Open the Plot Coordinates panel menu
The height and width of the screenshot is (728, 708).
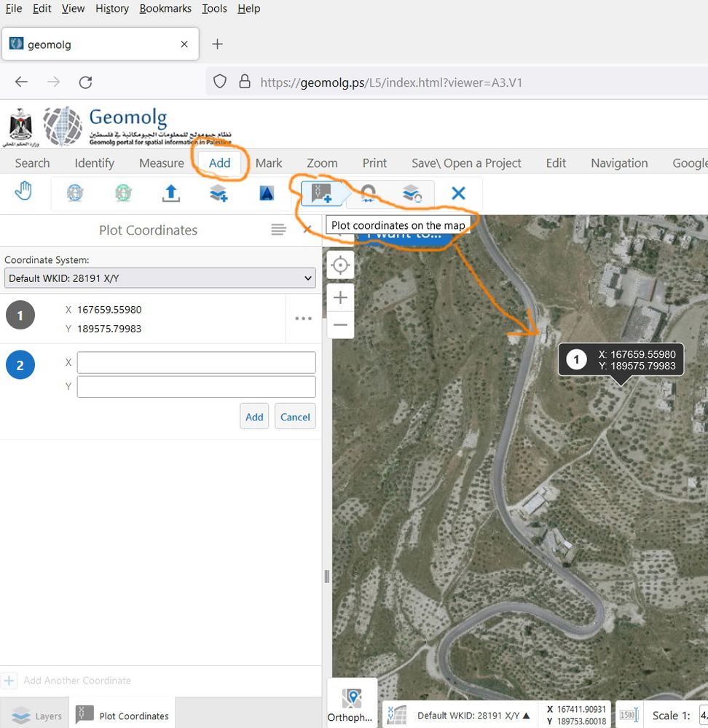[278, 230]
